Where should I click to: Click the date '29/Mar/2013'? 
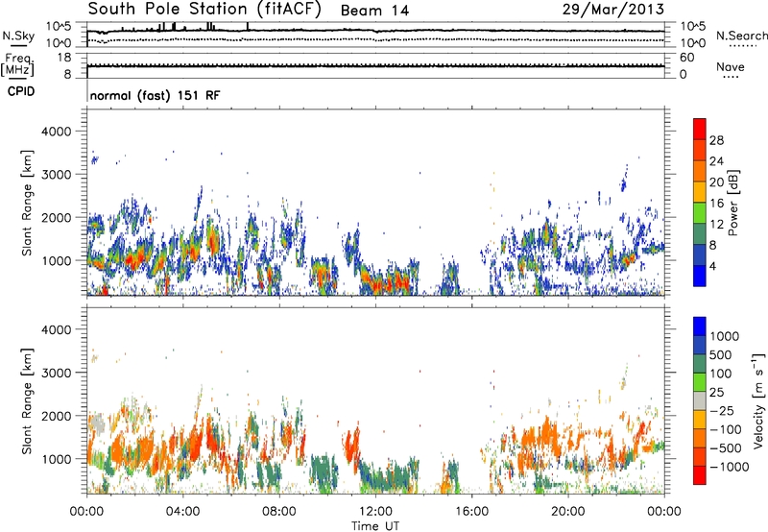click(613, 10)
